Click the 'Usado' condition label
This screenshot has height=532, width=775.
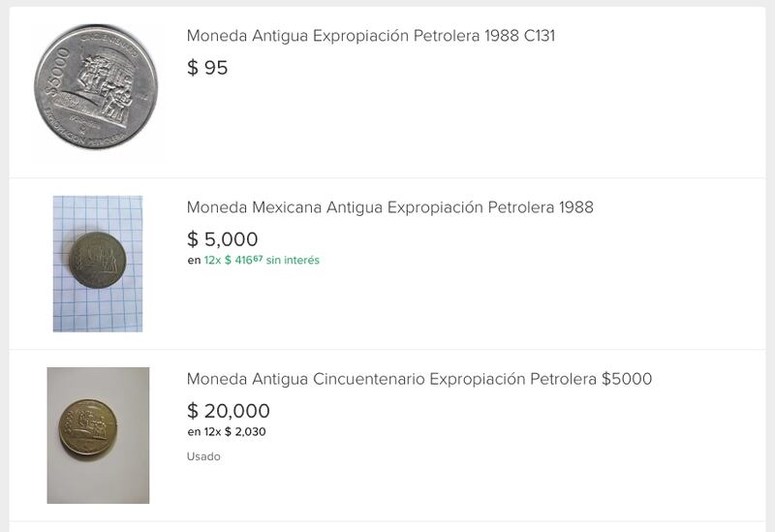pos(203,456)
